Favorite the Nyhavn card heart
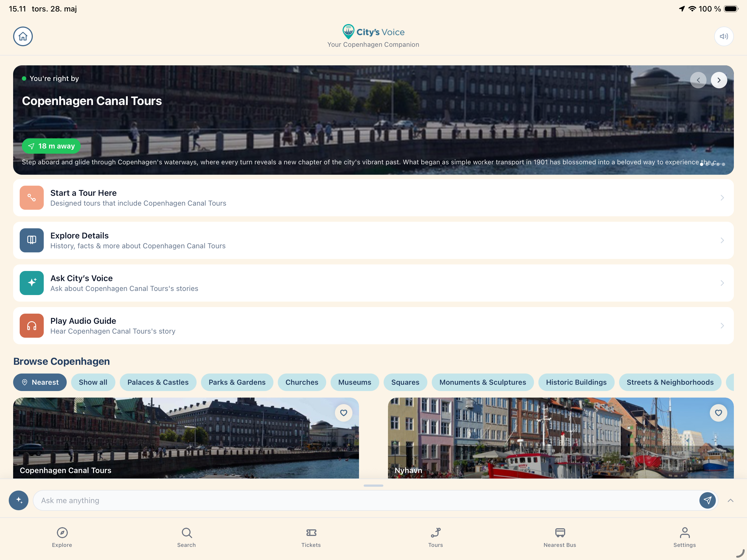Screen dimensions: 747x560 pyautogui.click(x=718, y=413)
